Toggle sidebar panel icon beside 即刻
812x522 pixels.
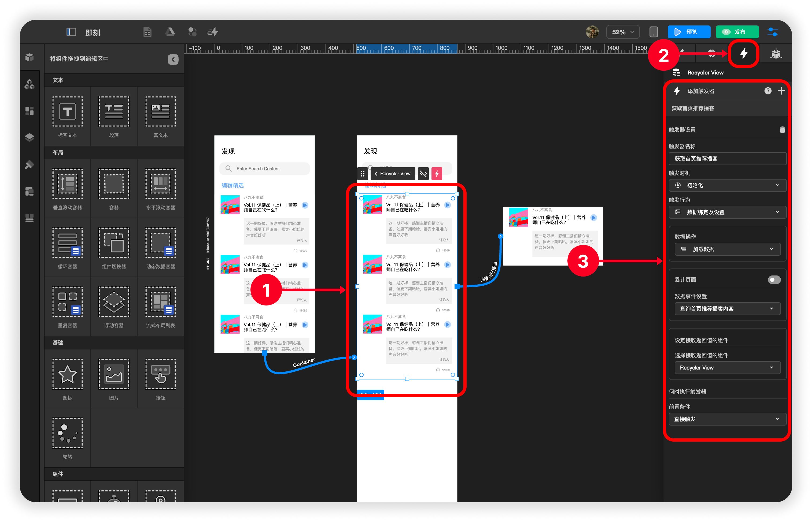(71, 32)
